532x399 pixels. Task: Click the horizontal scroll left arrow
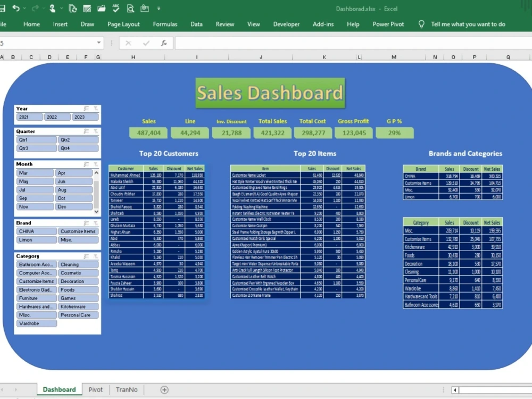click(455, 390)
